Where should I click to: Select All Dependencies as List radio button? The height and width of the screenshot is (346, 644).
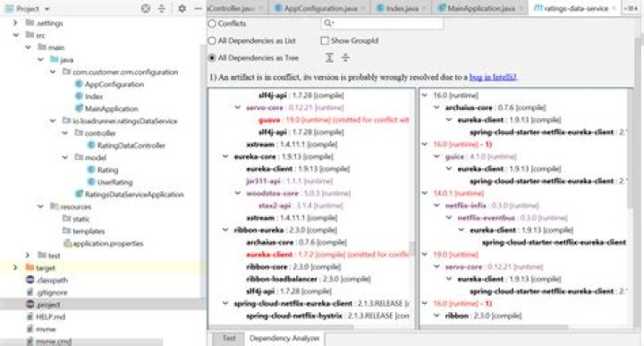[x=212, y=40]
